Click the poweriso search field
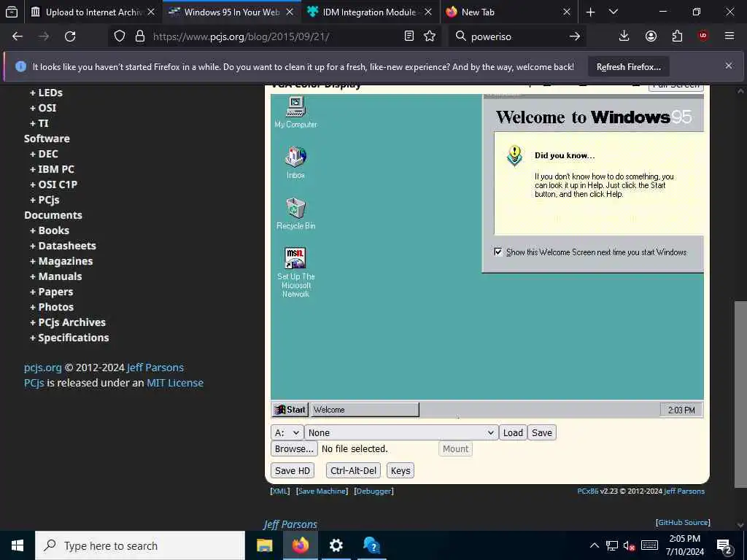 (517, 36)
